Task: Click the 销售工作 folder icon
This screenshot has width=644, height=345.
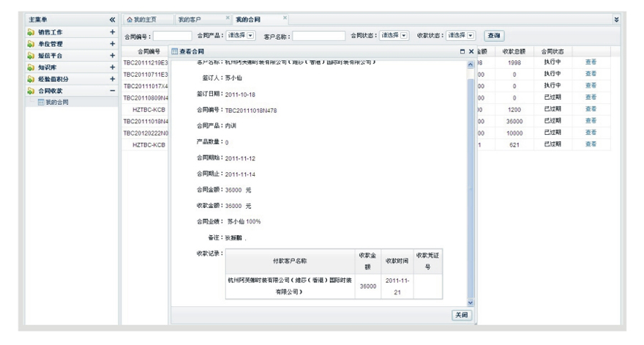Action: (x=31, y=33)
